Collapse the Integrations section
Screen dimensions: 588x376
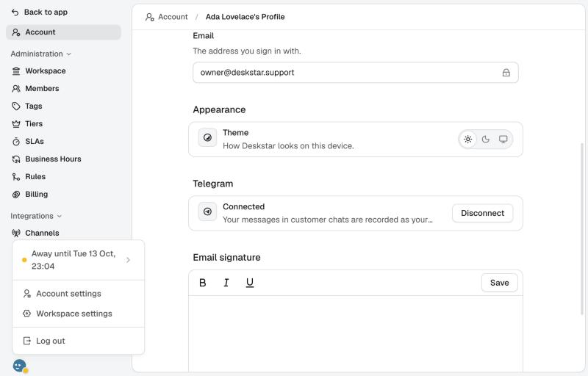click(36, 216)
